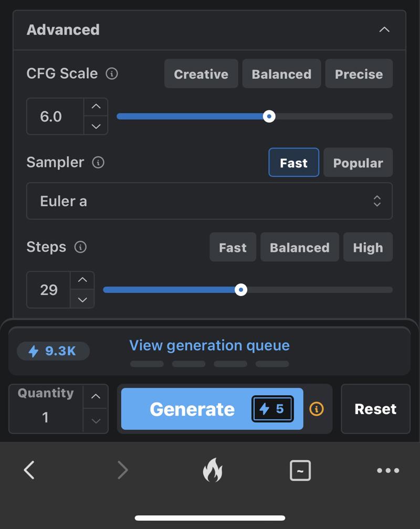Screen dimensions: 420x529
Task: Choose High steps preset
Action: click(x=368, y=247)
